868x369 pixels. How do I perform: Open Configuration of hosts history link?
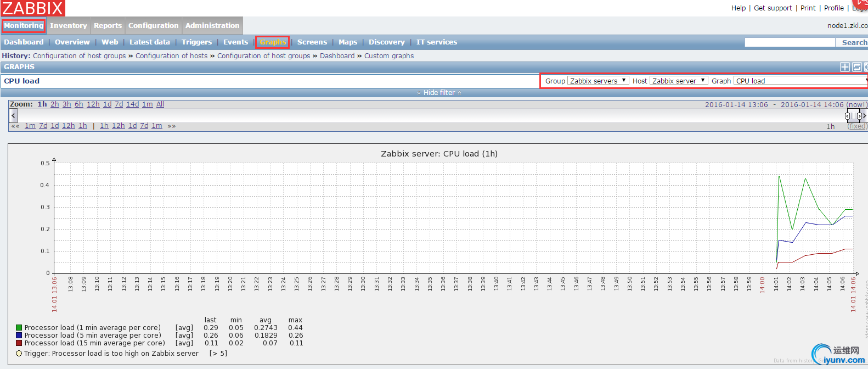click(x=172, y=56)
